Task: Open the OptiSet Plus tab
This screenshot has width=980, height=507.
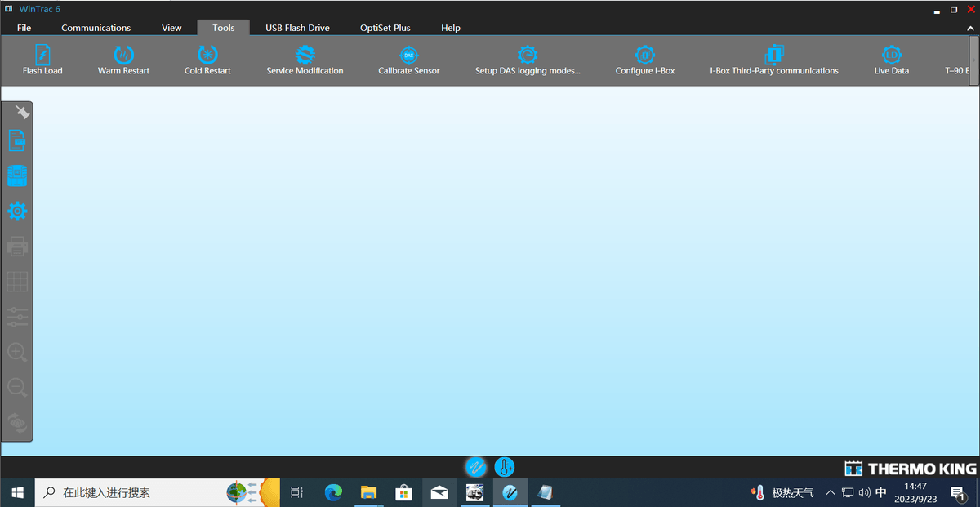Action: pos(385,28)
